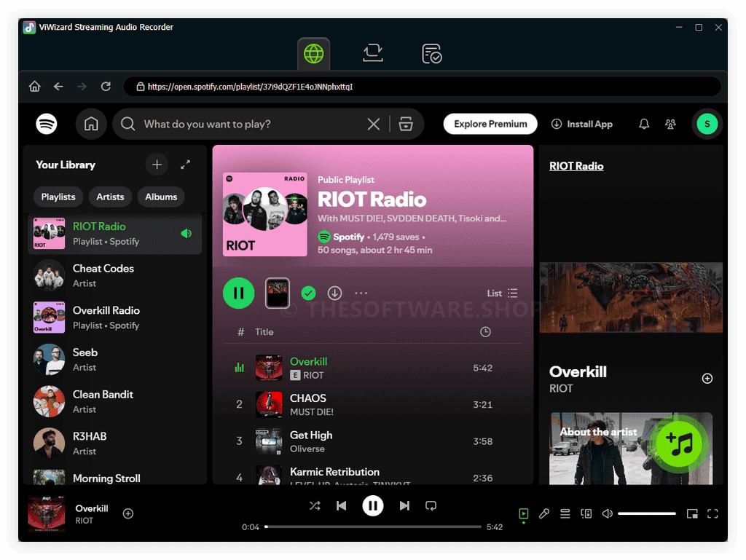Open Seeb artist in library
746x560 pixels.
click(x=114, y=360)
